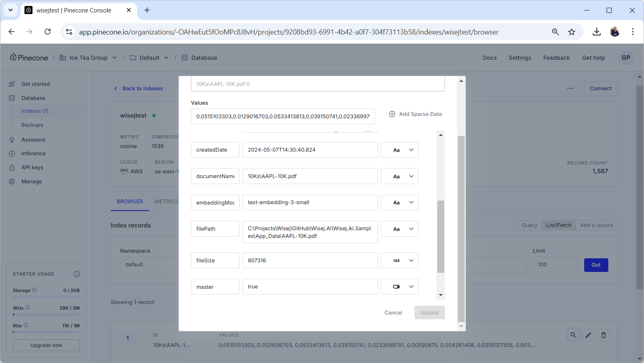Click the master key name field
This screenshot has width=644, height=363.
(215, 287)
